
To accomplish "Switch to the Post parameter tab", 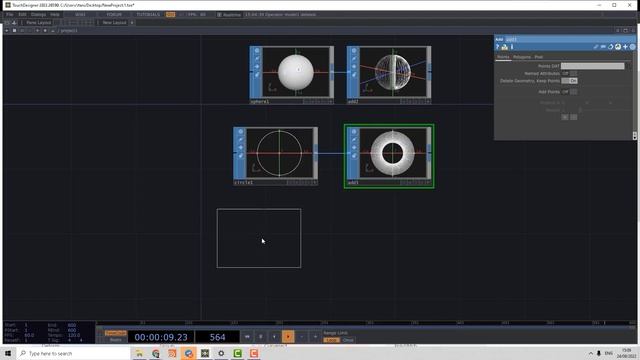I will click(539, 57).
